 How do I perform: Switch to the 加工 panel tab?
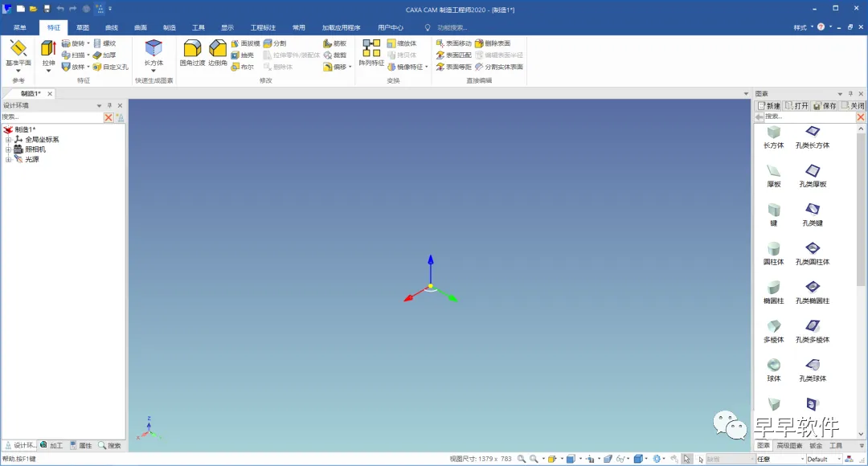(x=51, y=446)
